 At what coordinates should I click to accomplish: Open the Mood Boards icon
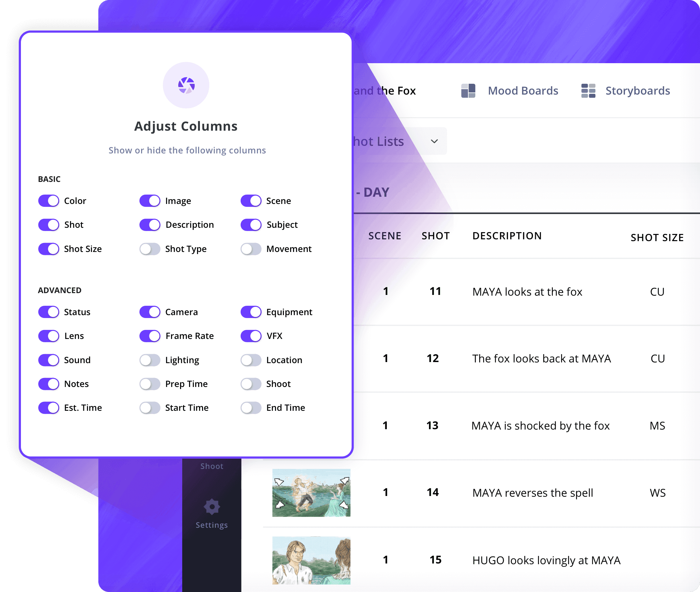coord(468,91)
